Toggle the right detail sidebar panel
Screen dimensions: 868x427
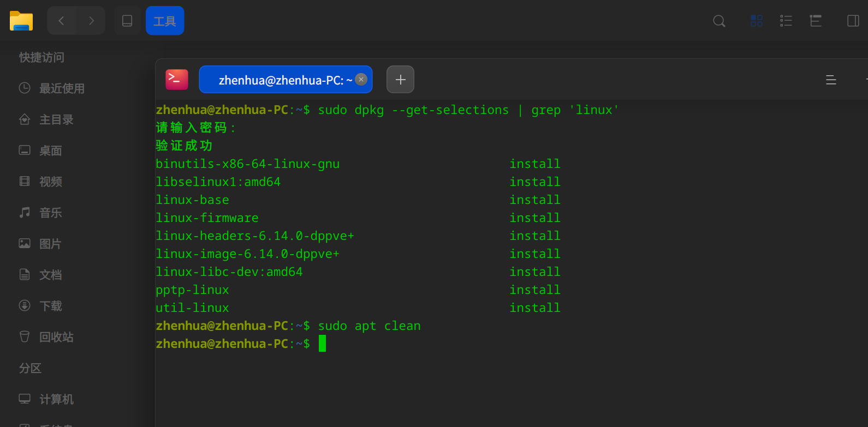coord(853,21)
